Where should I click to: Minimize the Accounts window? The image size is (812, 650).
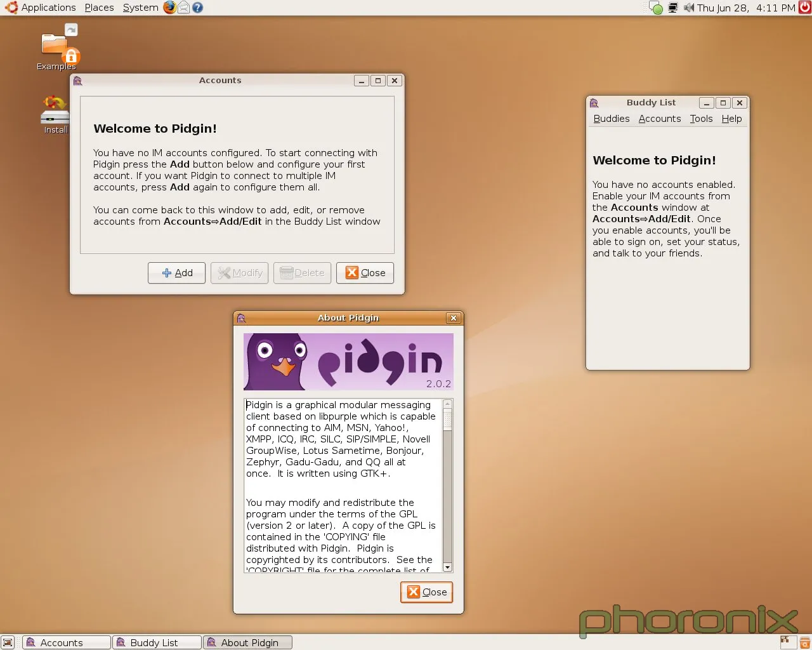[x=362, y=81]
